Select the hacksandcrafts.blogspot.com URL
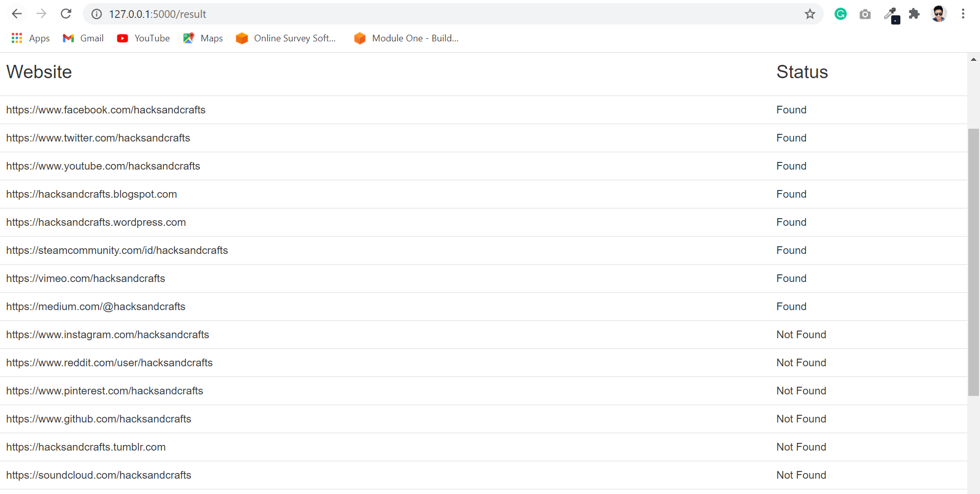The height and width of the screenshot is (494, 980). (91, 194)
